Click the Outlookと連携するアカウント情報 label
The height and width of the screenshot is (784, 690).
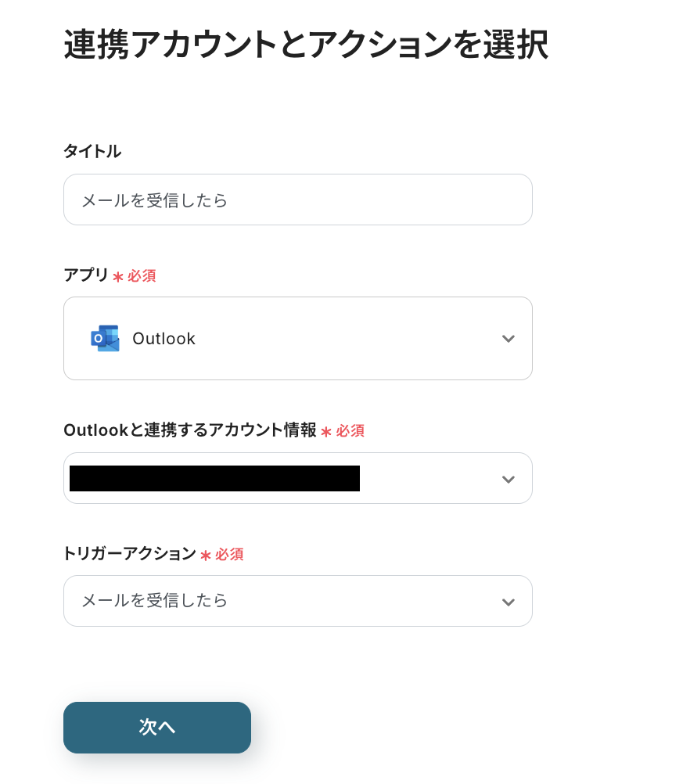[x=190, y=430]
